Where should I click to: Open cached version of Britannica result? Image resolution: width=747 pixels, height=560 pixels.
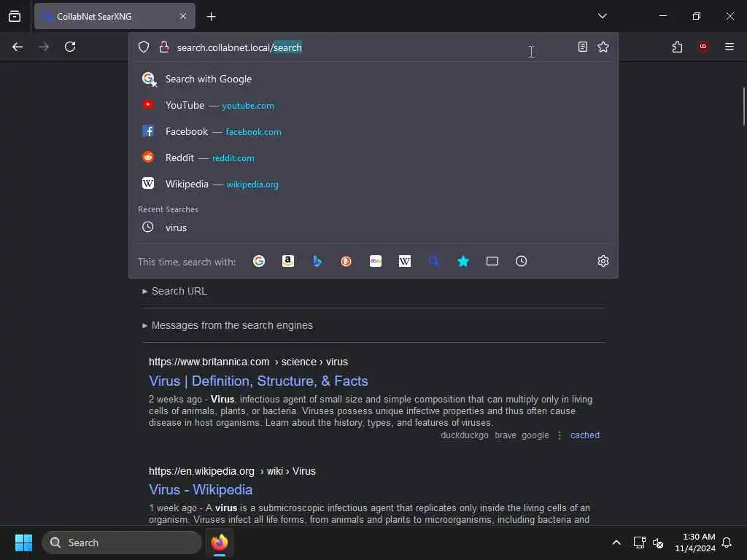coord(585,435)
